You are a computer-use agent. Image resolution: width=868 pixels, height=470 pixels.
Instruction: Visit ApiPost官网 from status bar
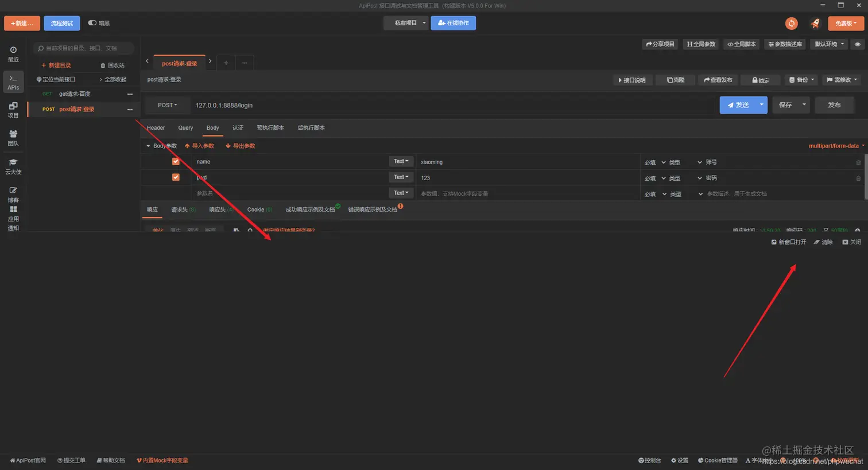click(28, 460)
